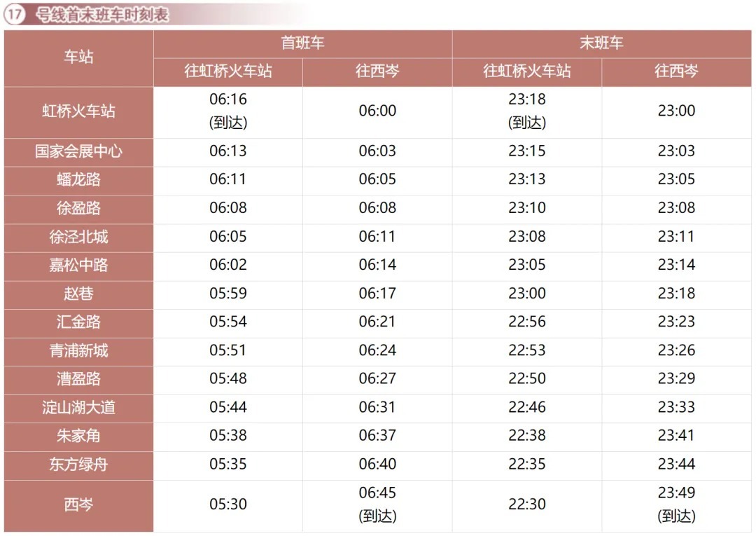Select the 朱家角 station label
This screenshot has width=756, height=536.
pos(78,436)
